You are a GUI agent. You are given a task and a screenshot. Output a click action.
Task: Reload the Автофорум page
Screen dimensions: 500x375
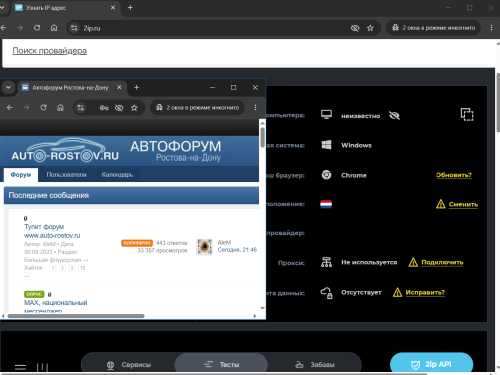coord(43,107)
